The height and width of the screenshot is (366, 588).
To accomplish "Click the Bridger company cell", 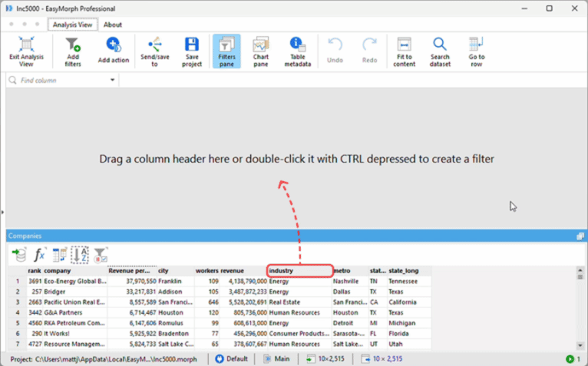I will 75,292.
